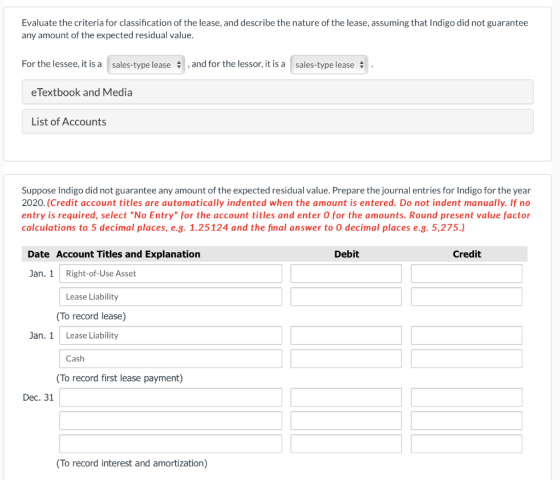Expand the List of Accounts section
Viewport: 560px width, 480px height.
click(x=278, y=122)
